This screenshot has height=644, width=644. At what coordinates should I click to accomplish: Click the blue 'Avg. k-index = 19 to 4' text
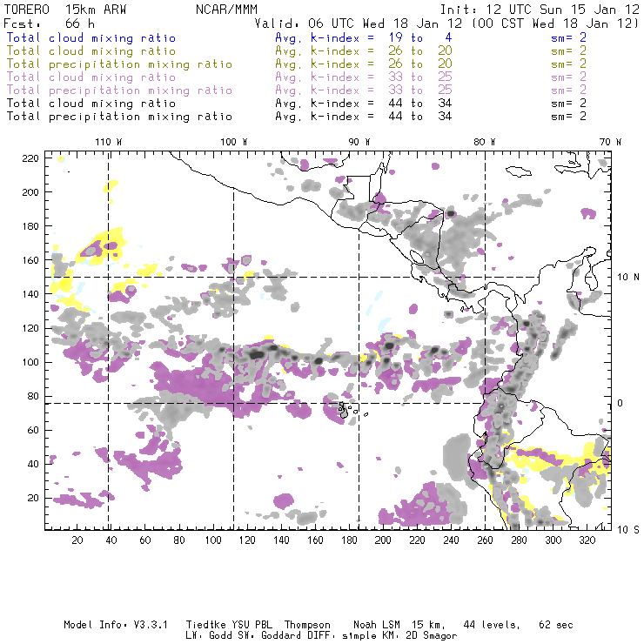(364, 37)
